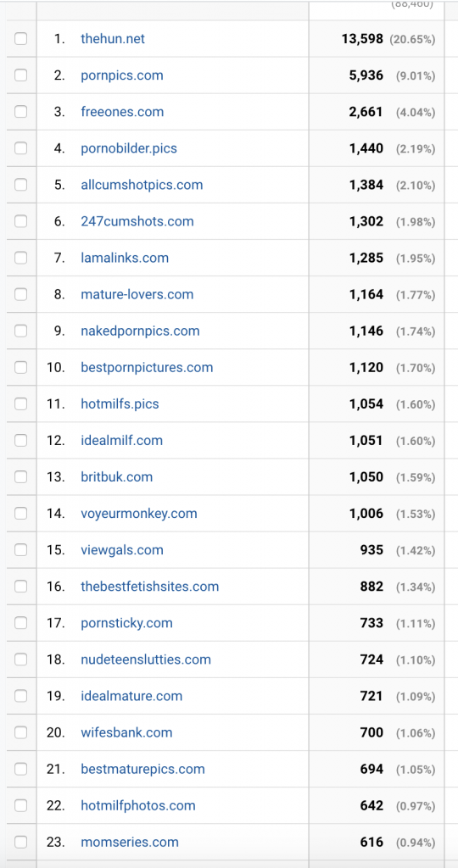This screenshot has width=458, height=868.
Task: Open the viewgals.com referral link
Action: [122, 550]
